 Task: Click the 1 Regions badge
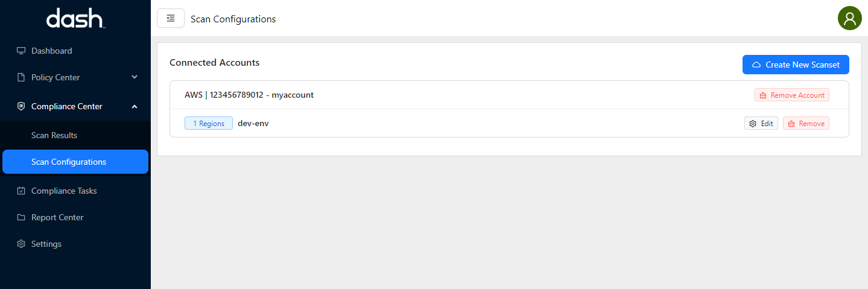(209, 124)
